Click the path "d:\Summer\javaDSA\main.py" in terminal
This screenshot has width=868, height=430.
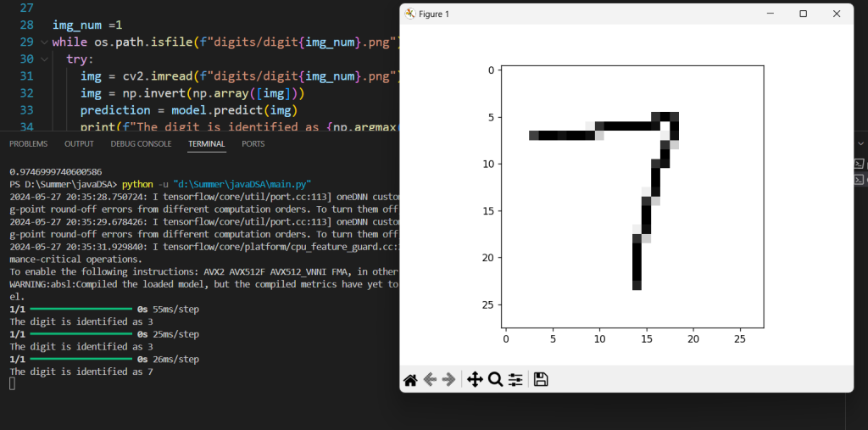pos(242,184)
